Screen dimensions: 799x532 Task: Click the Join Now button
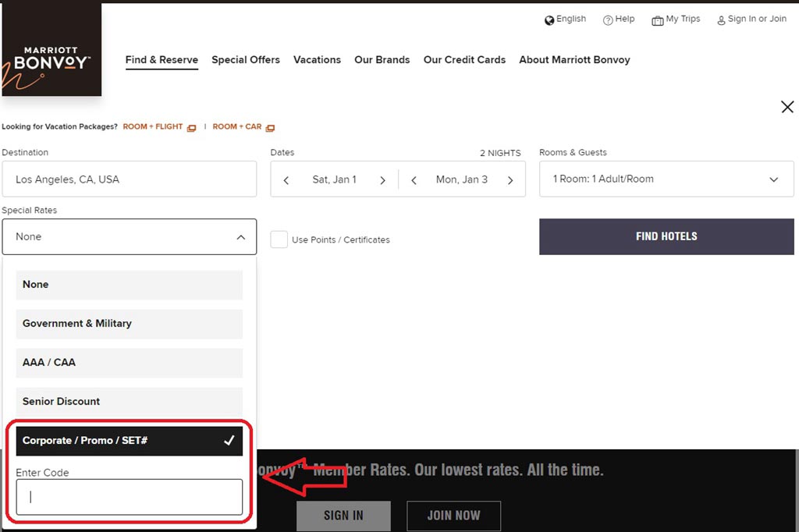(453, 516)
